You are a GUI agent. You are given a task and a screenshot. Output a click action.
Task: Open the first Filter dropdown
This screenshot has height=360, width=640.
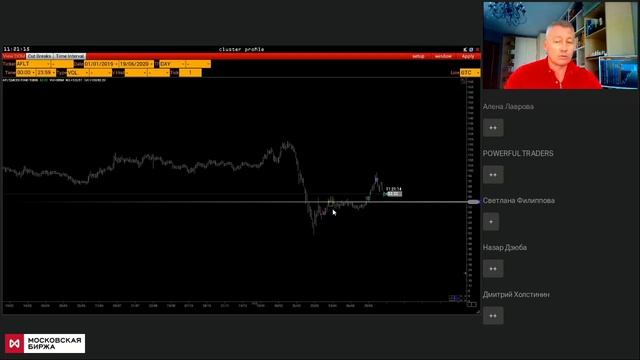(x=136, y=73)
